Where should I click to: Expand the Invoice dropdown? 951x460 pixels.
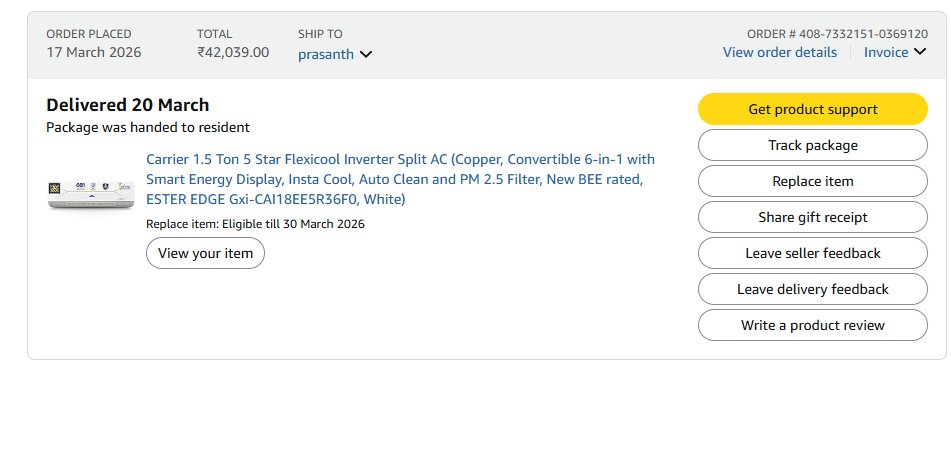coord(895,52)
